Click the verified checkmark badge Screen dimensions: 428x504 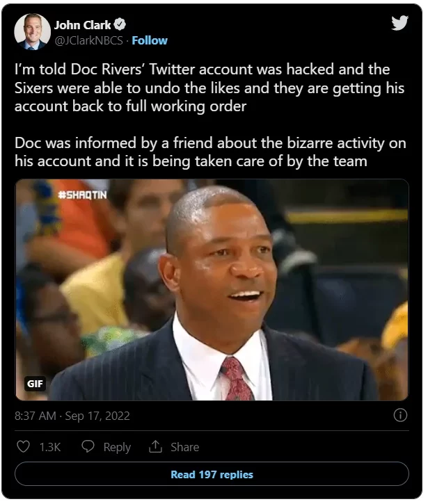tap(120, 25)
